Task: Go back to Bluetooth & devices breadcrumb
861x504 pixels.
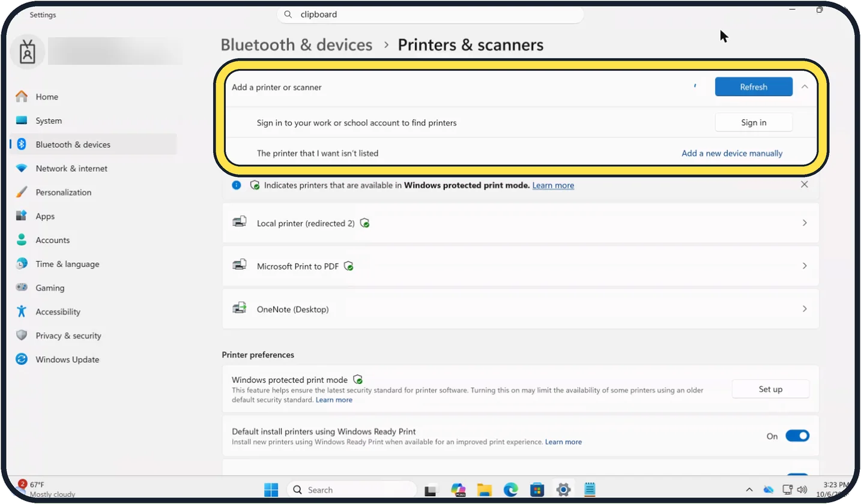Action: 297,45
